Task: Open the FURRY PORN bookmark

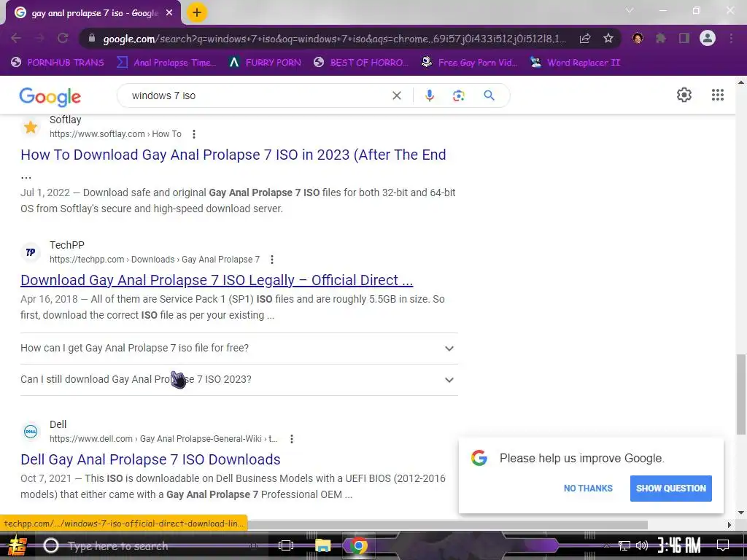Action: coord(265,63)
